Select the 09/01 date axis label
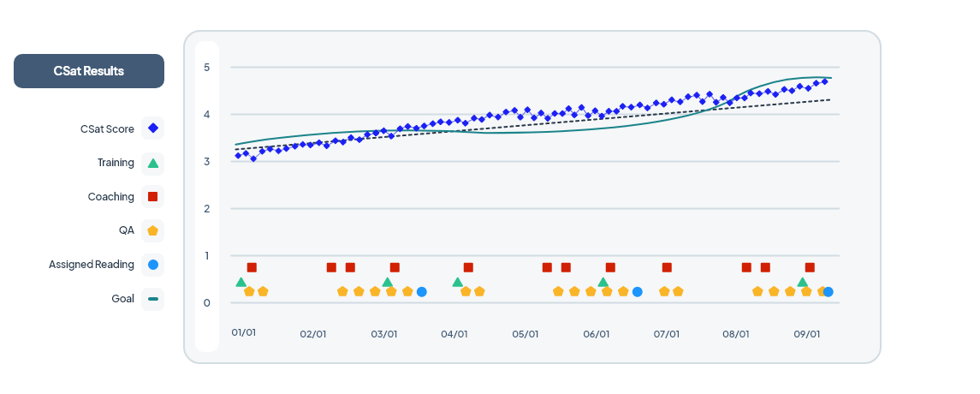This screenshot has height=394, width=980. coord(807,334)
